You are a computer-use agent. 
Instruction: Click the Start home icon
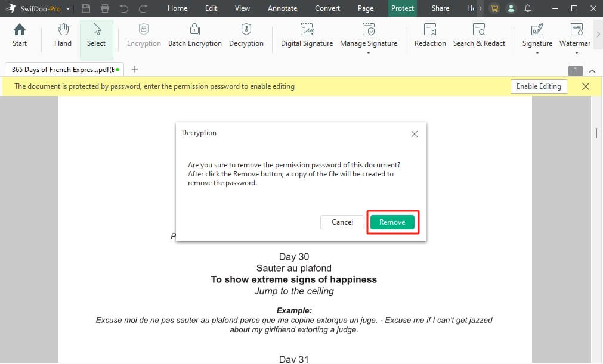19,30
